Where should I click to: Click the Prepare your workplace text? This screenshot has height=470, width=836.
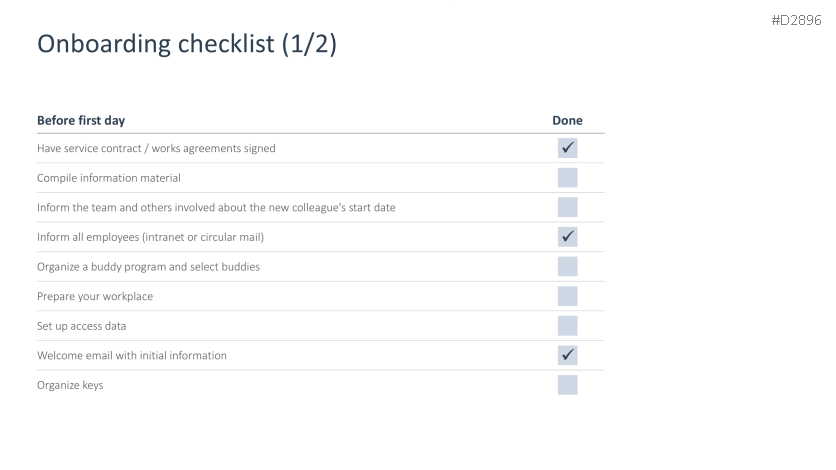pos(95,296)
